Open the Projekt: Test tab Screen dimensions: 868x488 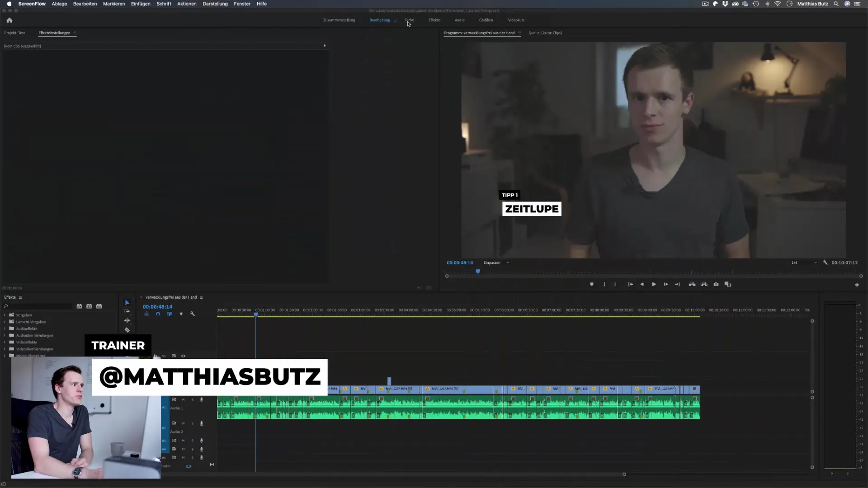pyautogui.click(x=14, y=33)
